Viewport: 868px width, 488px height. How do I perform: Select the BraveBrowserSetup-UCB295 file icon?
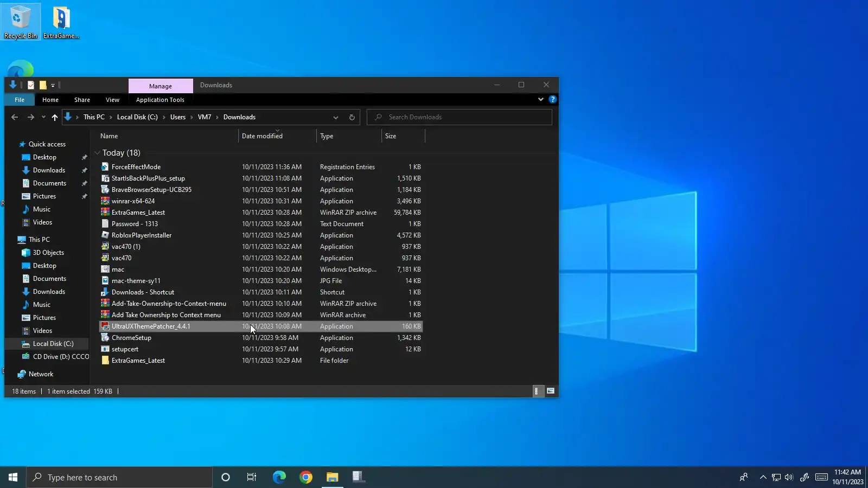coord(105,190)
